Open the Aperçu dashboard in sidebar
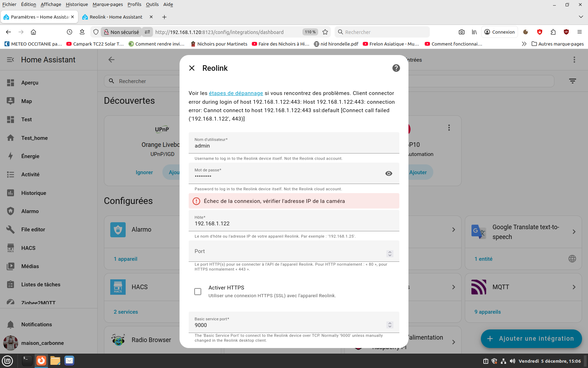588x368 pixels. (x=30, y=83)
